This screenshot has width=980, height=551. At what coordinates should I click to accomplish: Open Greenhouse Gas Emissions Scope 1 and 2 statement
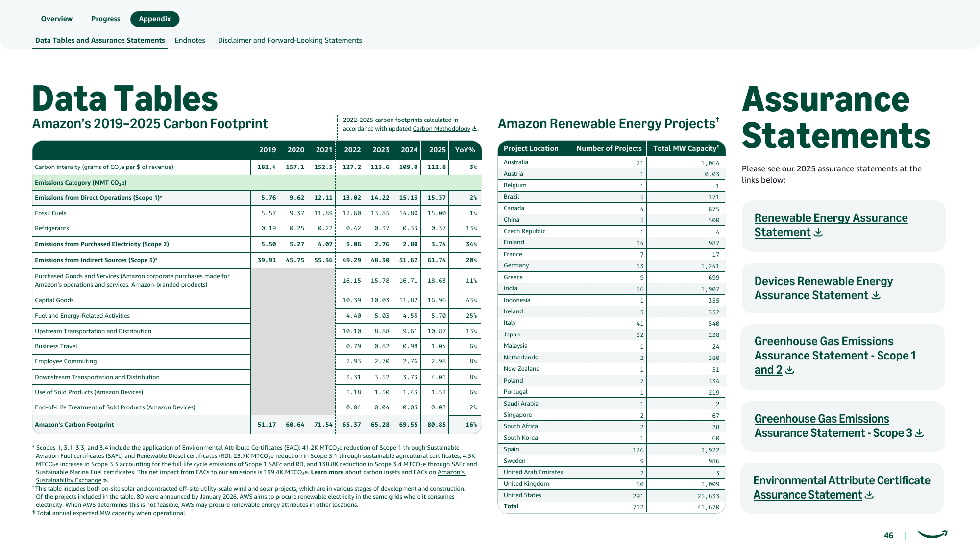835,356
